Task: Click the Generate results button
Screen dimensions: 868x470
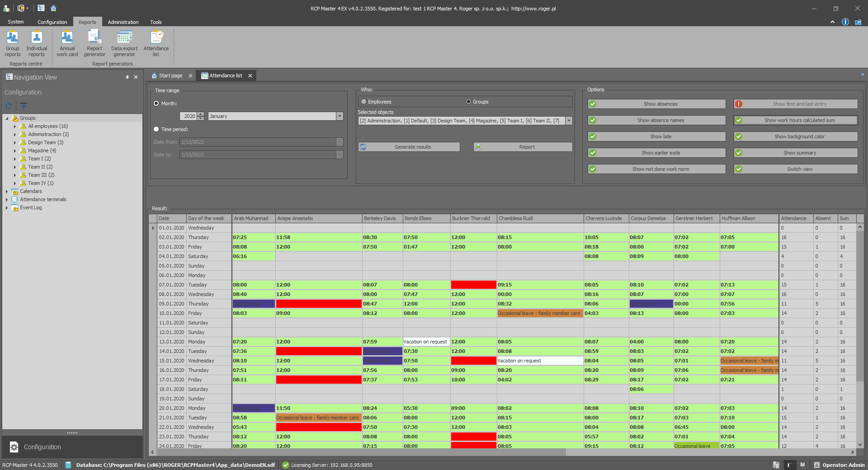Action: pyautogui.click(x=409, y=147)
